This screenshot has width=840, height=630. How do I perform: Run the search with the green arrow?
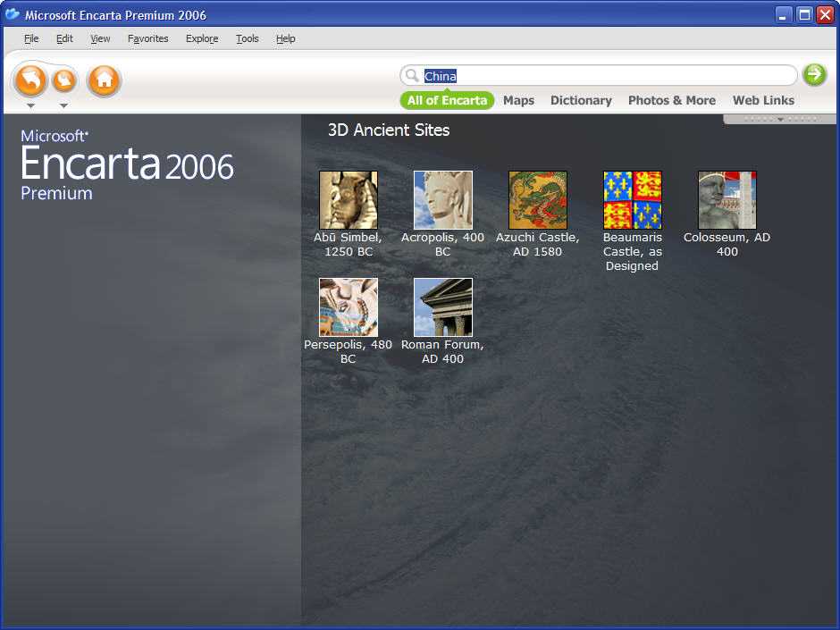coord(815,74)
